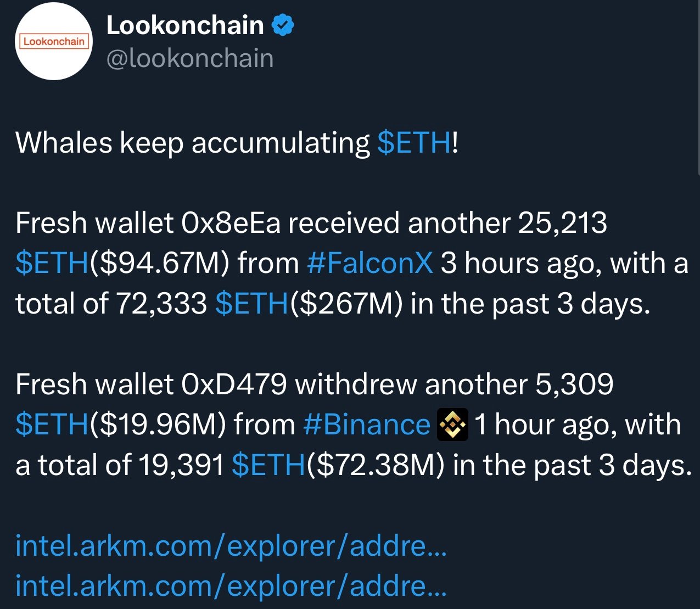Click the wallet address 0xD479 text
Screen dimensions: 700x609
click(x=233, y=384)
